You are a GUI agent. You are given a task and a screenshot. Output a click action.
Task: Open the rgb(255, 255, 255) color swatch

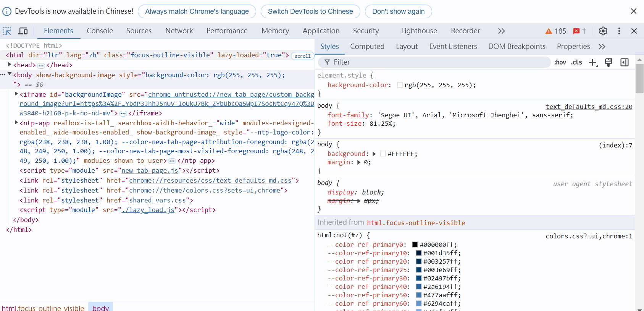400,85
